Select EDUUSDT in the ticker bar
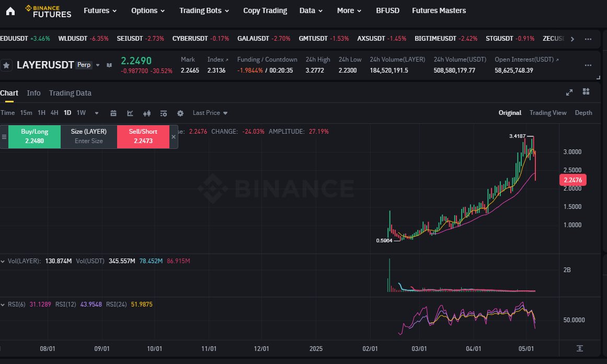The width and height of the screenshot is (607, 364). coord(25,39)
